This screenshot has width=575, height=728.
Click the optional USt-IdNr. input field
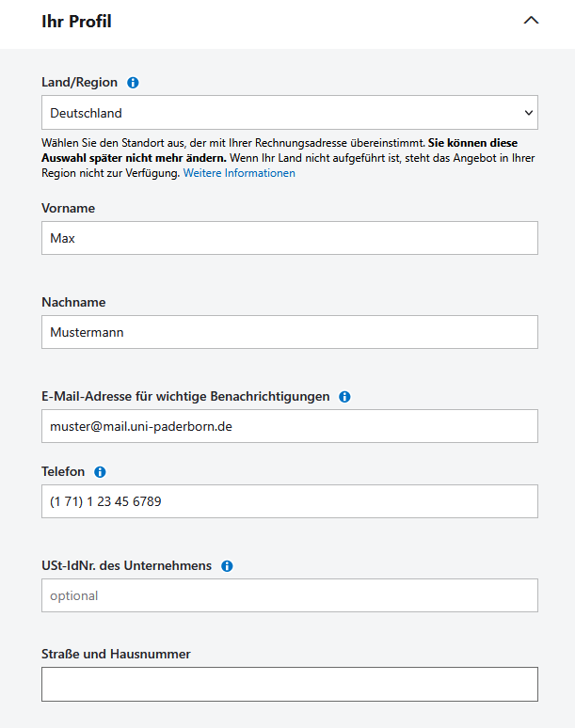click(290, 595)
